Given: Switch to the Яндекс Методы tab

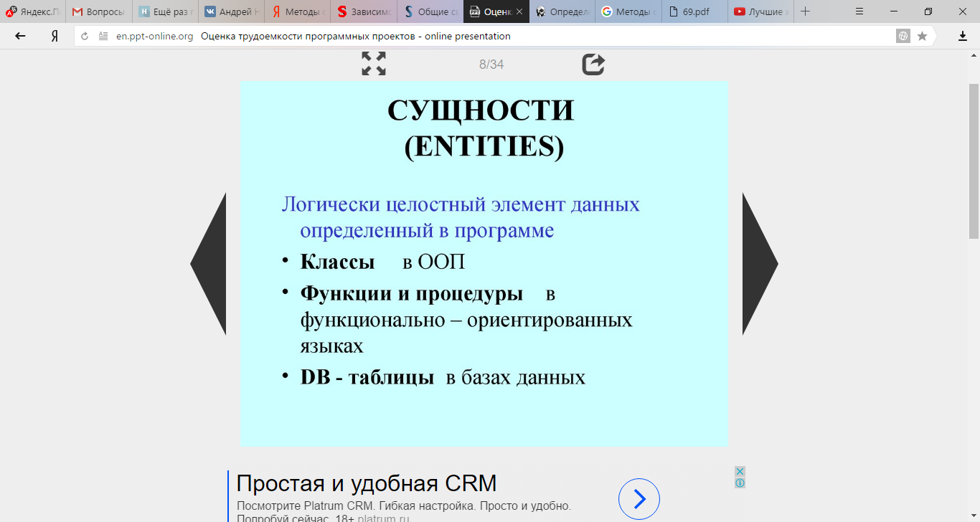Looking at the screenshot, I should [298, 11].
